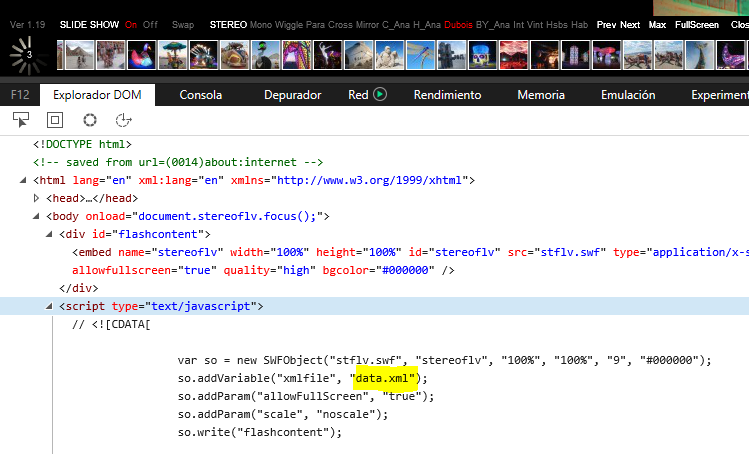Click the bgcolor "#000000" attribute value
Image resolution: width=749 pixels, height=454 pixels.
point(405,270)
